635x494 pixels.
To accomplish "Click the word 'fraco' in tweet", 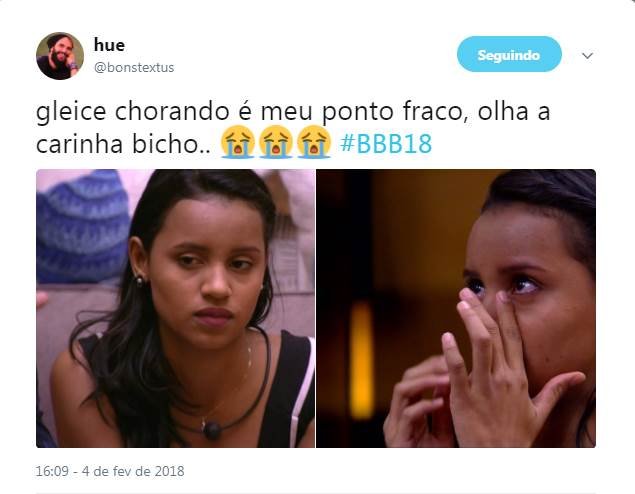I will [x=437, y=112].
